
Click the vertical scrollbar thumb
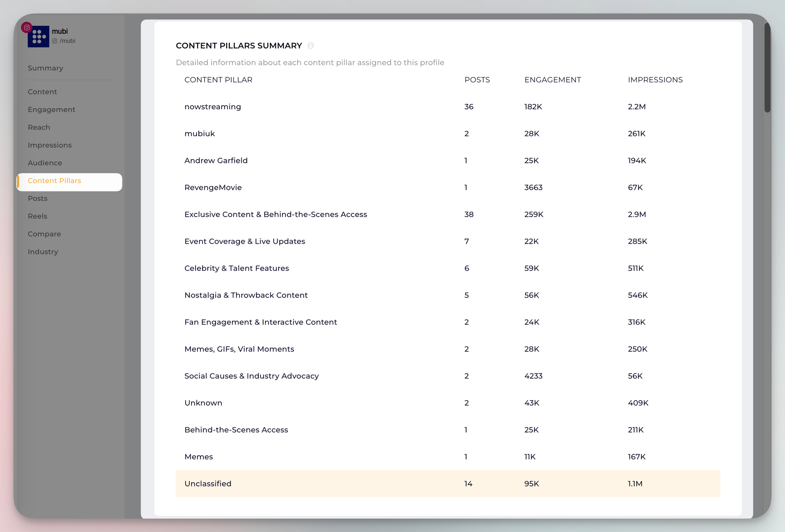click(x=767, y=68)
